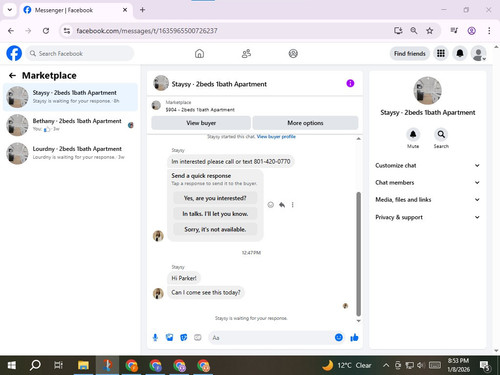Screen dimensions: 500x375
Task: Open the tab search dropdown in Chrome
Action: pos(10,10)
